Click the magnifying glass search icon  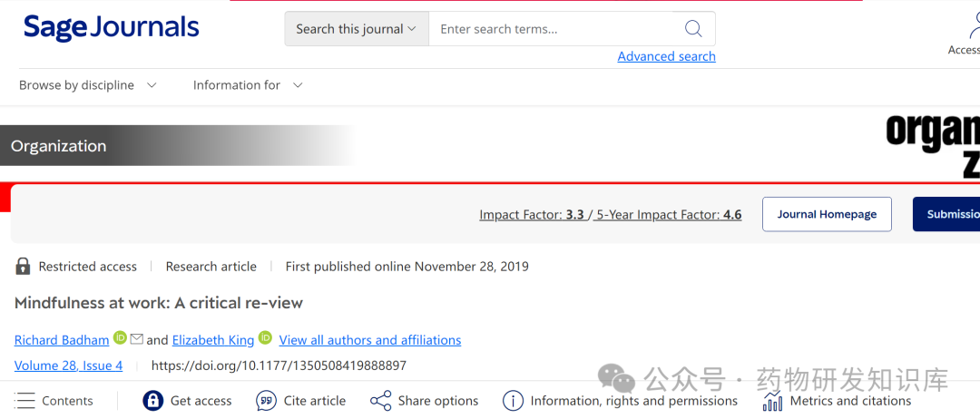pyautogui.click(x=693, y=29)
